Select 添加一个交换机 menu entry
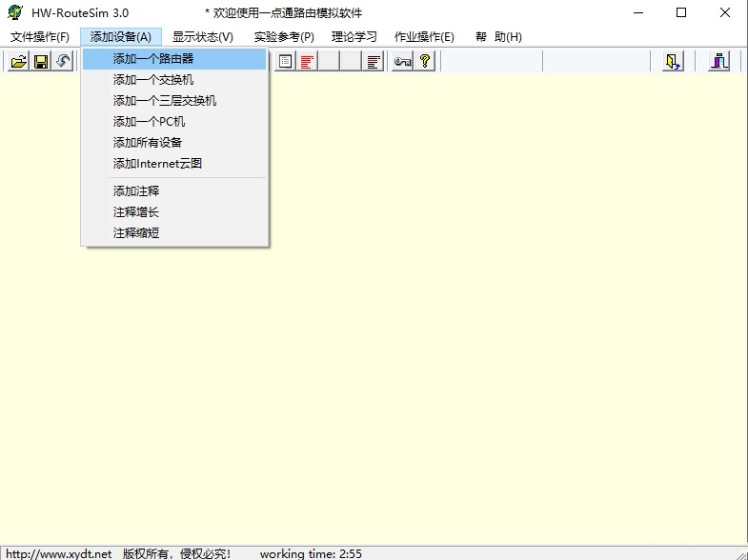Viewport: 748px width, 560px height. [174, 80]
